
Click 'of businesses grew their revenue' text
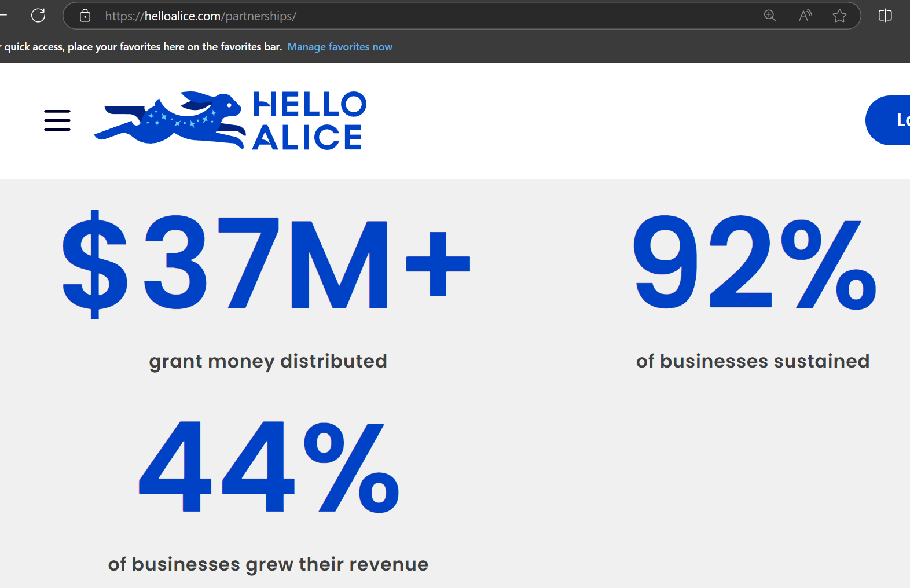tap(268, 564)
